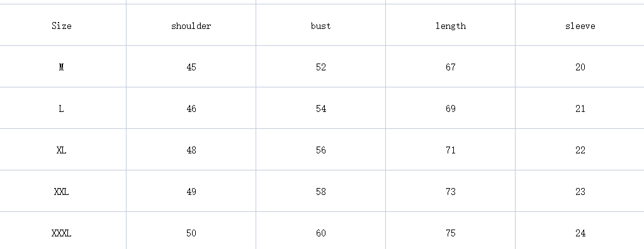
Task: Select the length column header
Action: [x=451, y=26]
